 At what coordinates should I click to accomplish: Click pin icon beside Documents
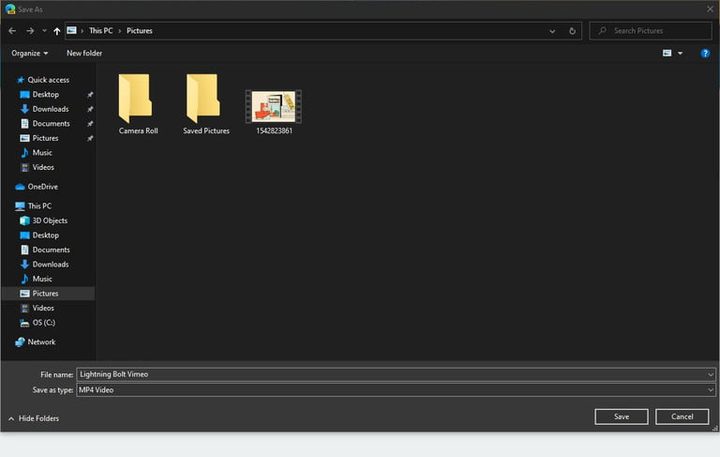[90, 124]
